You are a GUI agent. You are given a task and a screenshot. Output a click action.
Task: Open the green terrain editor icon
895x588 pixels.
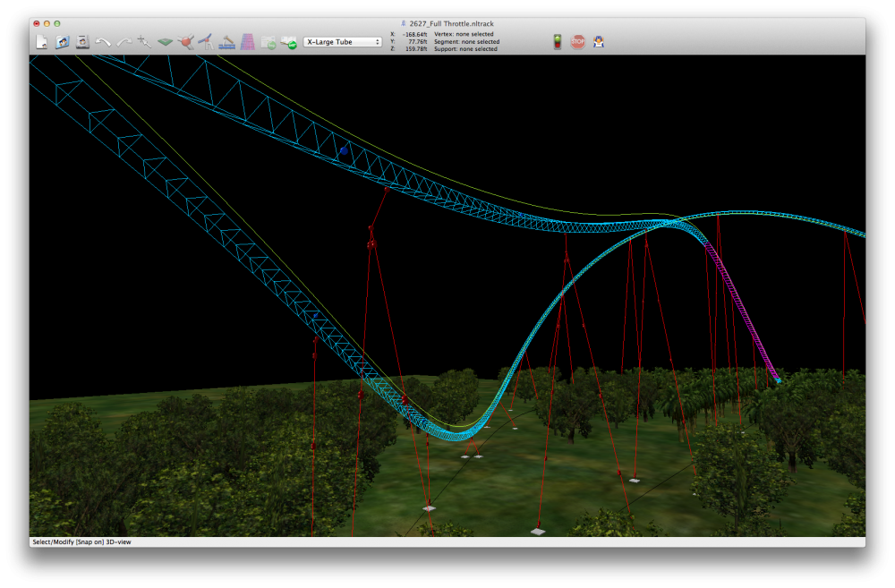[x=165, y=41]
